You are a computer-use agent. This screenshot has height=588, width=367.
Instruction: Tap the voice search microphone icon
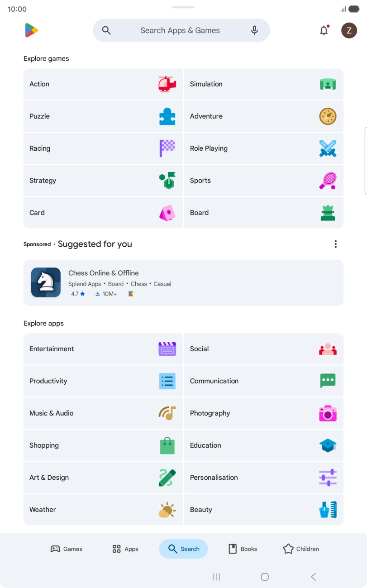[254, 30]
